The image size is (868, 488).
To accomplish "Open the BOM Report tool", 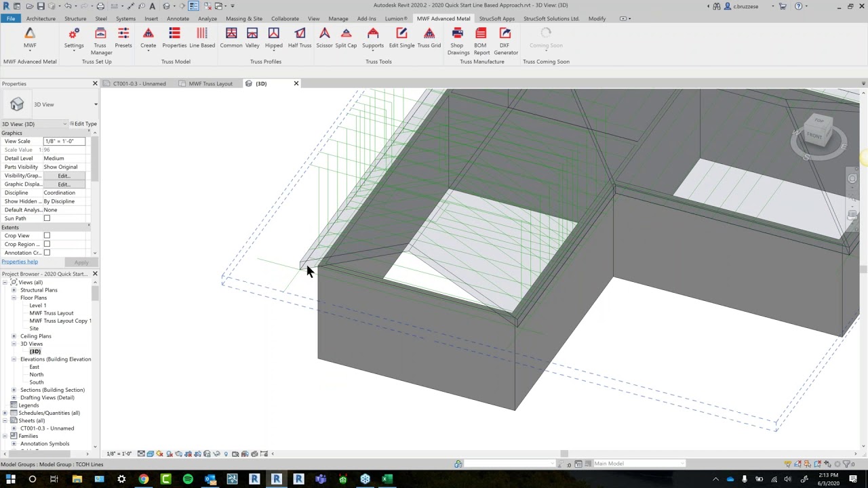I will point(481,41).
